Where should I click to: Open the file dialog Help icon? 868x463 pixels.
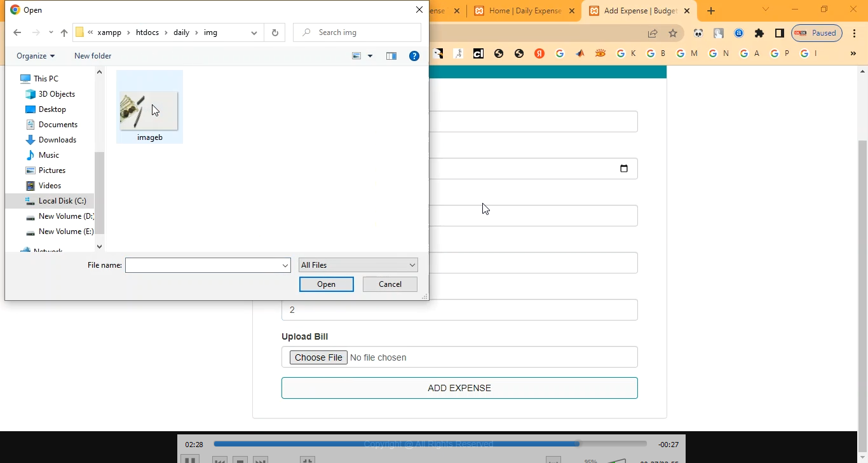coord(414,56)
